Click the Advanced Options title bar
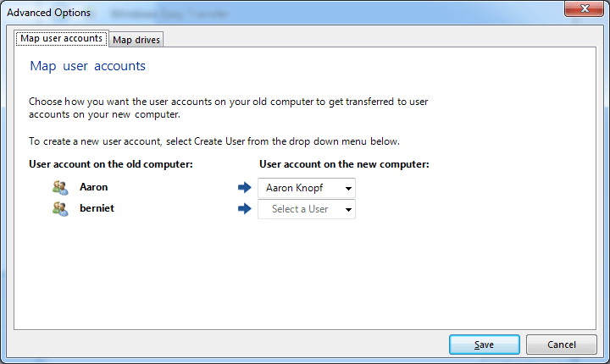 tap(254, 12)
